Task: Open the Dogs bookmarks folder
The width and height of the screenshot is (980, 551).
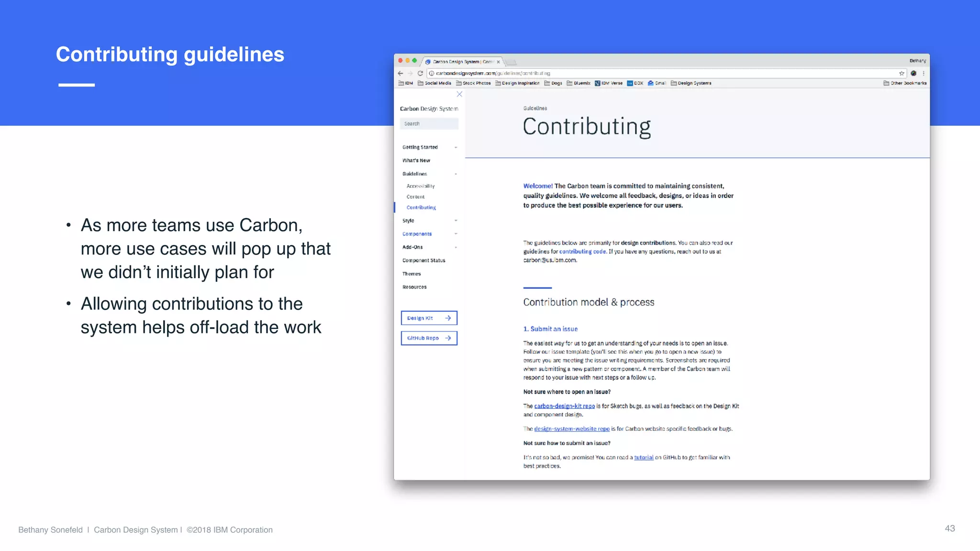Action: point(553,83)
